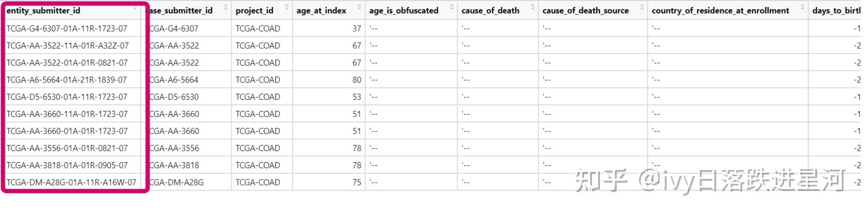
Task: Click sort arrows on project_id column
Action: [x=287, y=7]
